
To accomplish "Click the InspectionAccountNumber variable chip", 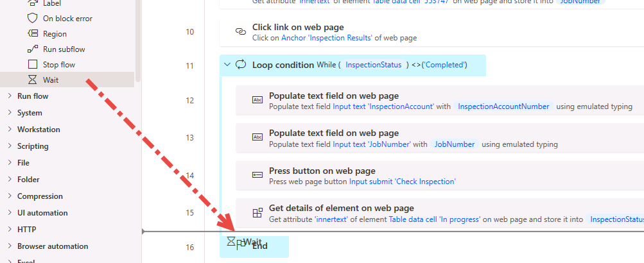I will pos(503,106).
